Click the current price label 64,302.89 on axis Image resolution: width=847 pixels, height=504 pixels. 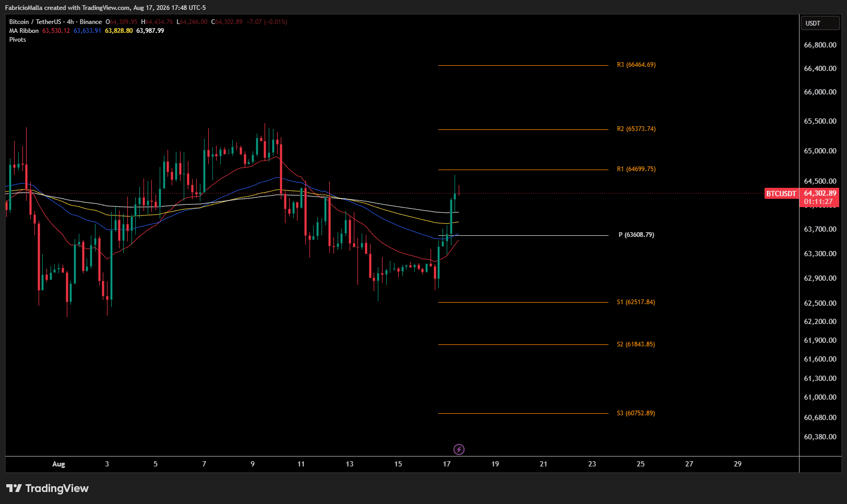click(820, 193)
